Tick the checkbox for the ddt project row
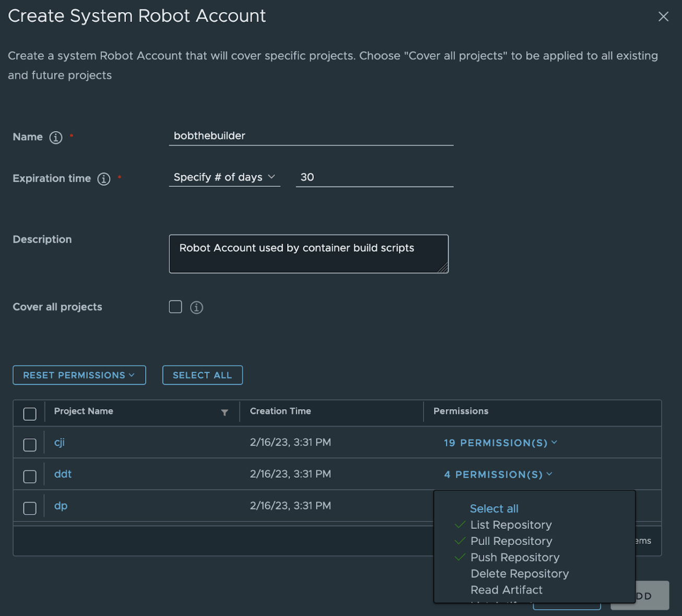The image size is (682, 616). [30, 476]
